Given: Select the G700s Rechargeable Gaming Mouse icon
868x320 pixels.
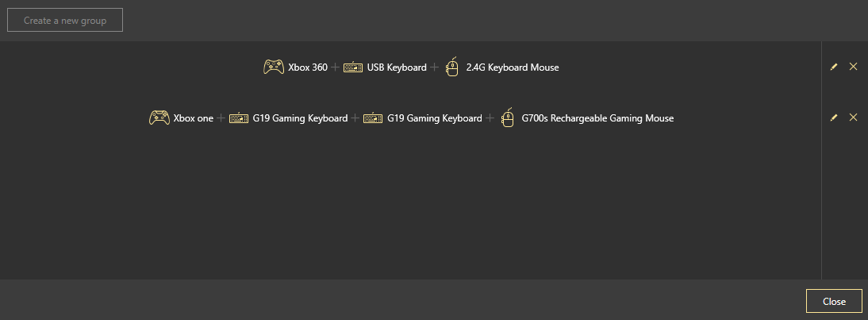Looking at the screenshot, I should click(508, 118).
